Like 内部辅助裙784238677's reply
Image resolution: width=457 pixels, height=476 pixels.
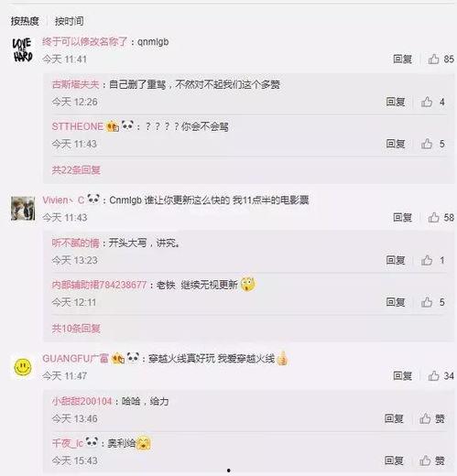point(433,302)
